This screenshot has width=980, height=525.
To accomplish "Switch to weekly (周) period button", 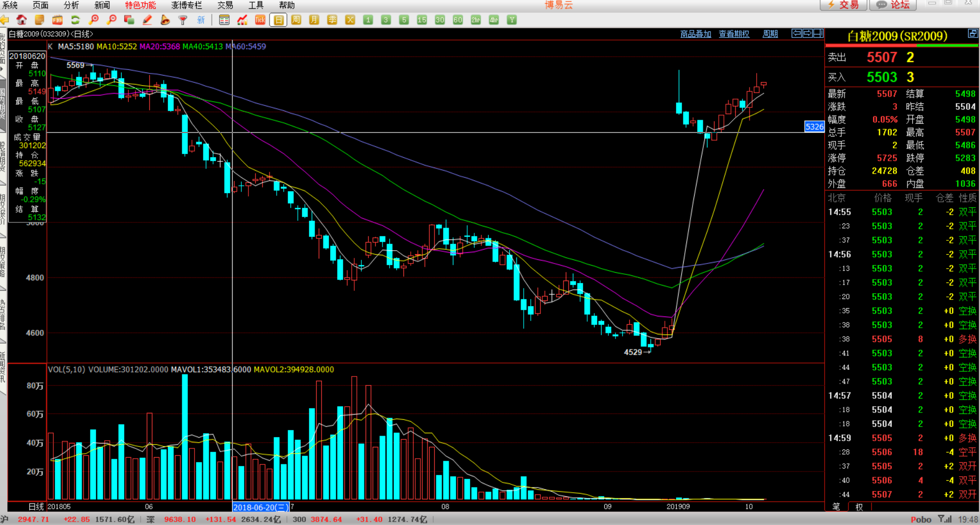I will click(x=296, y=20).
